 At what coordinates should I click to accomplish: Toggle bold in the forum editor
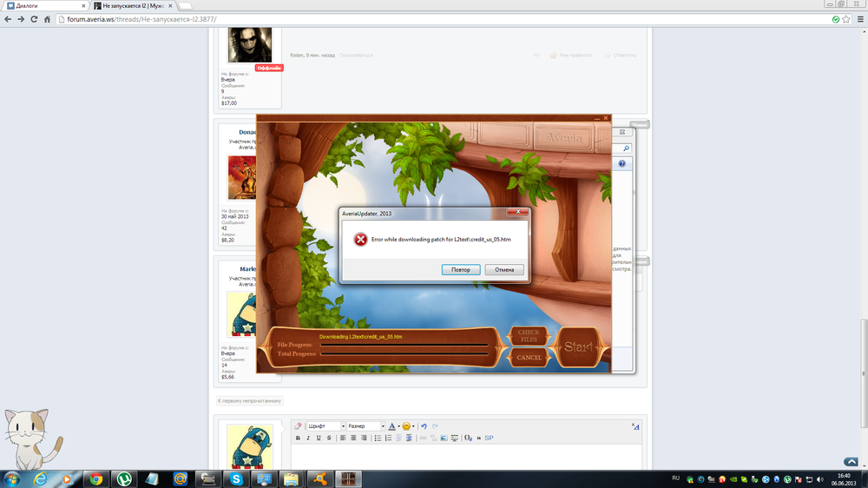point(298,439)
